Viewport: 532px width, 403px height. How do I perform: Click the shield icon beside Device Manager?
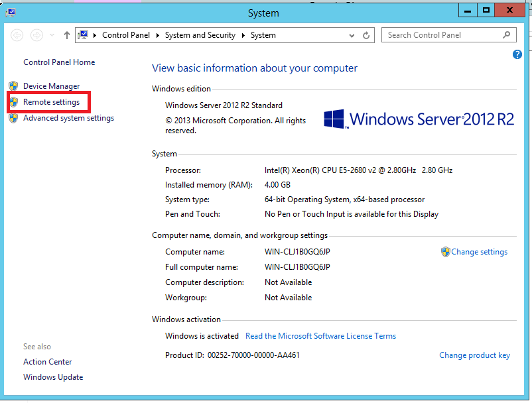tap(13, 86)
